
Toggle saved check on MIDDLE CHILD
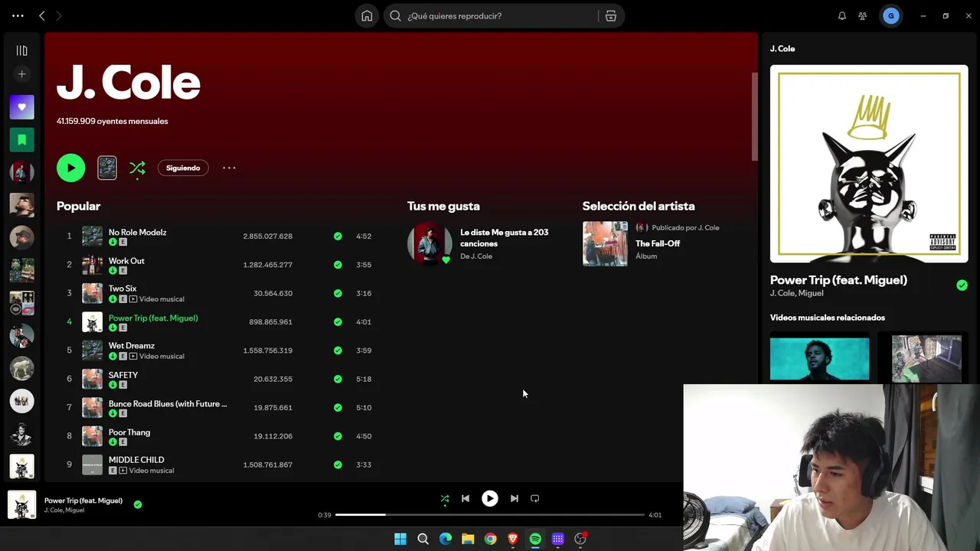(x=338, y=465)
